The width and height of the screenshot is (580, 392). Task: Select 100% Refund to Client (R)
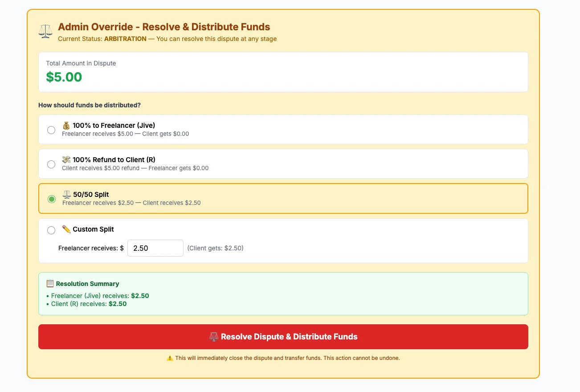(51, 164)
